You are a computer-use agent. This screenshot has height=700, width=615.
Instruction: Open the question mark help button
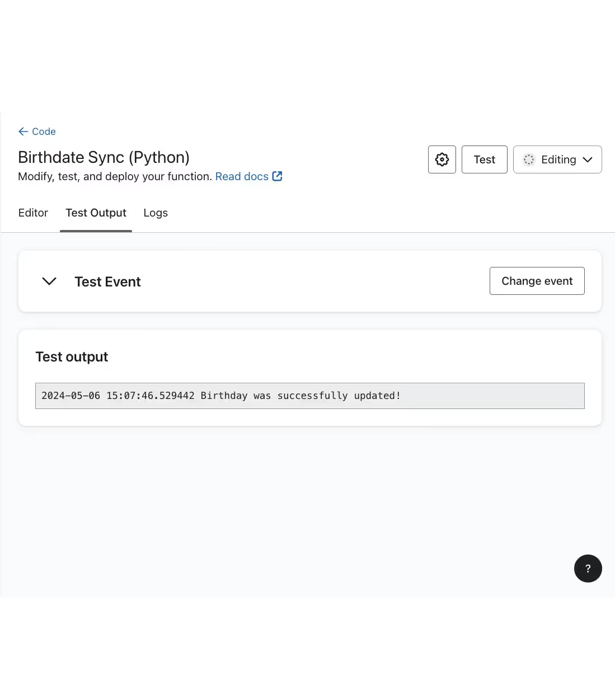click(588, 569)
